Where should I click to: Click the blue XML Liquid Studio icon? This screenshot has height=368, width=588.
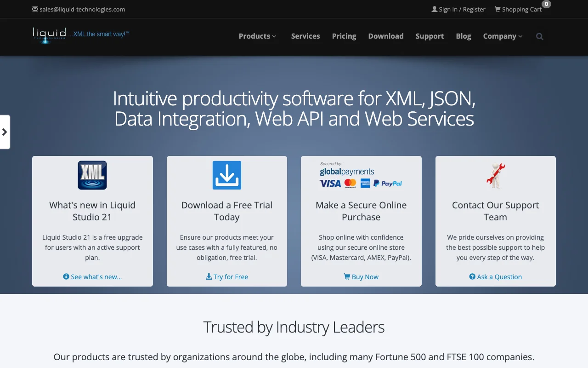pyautogui.click(x=92, y=175)
